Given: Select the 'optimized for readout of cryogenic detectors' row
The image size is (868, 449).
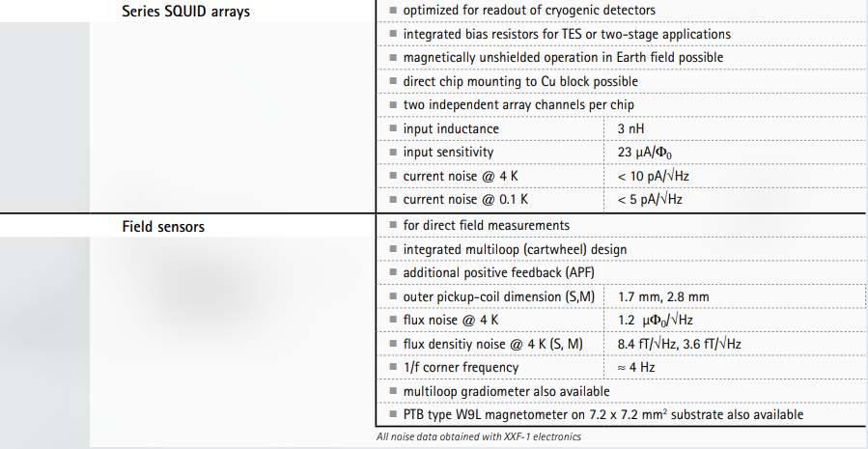Looking at the screenshot, I should click(x=621, y=10).
